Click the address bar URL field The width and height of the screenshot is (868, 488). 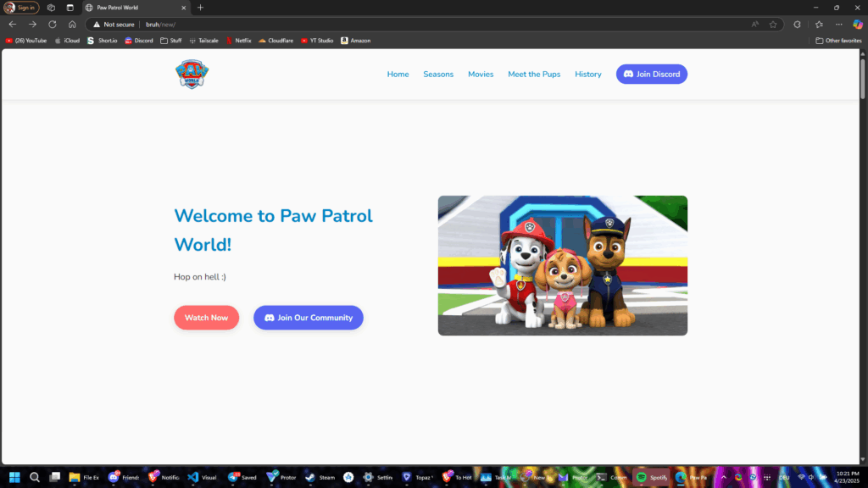(424, 25)
